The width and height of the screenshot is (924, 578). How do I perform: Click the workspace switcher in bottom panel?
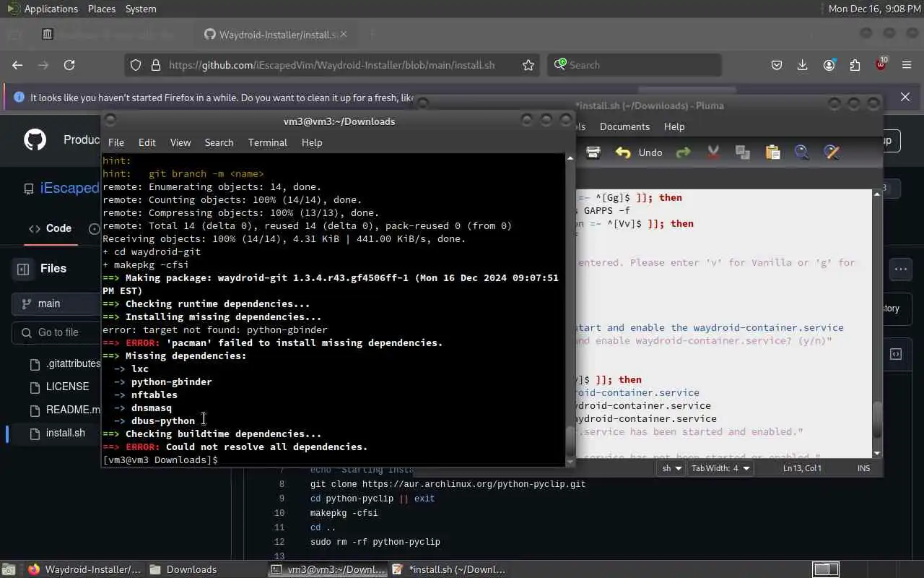[x=827, y=569]
